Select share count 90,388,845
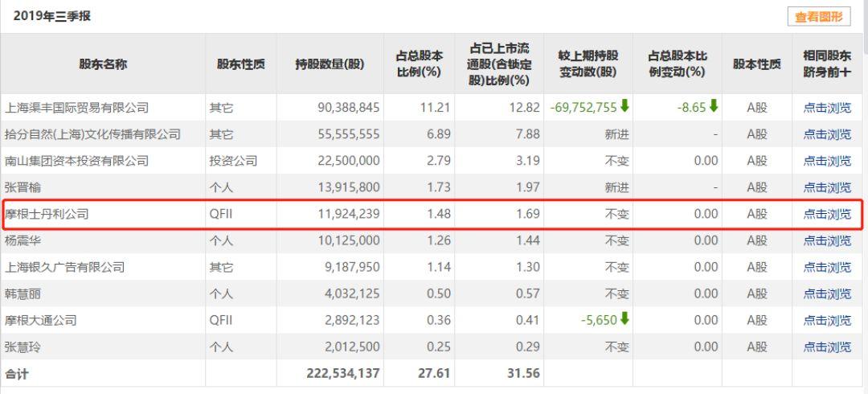This screenshot has height=394, width=868. tap(349, 108)
